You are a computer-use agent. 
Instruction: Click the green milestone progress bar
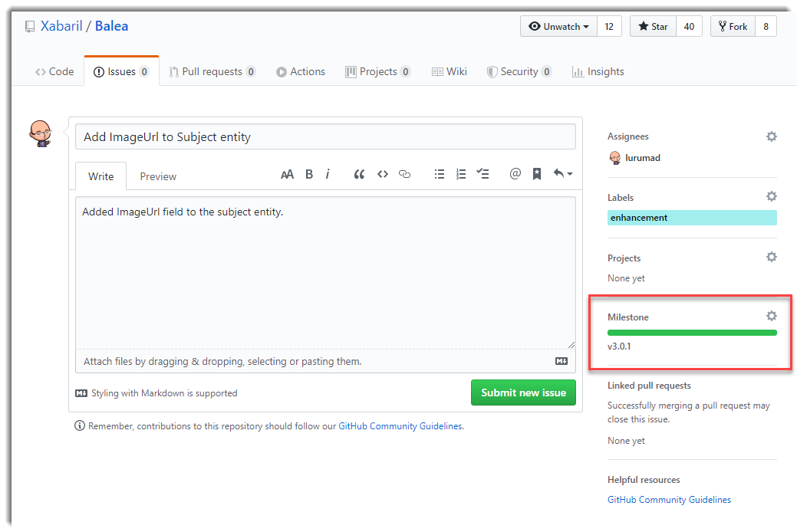(x=692, y=333)
